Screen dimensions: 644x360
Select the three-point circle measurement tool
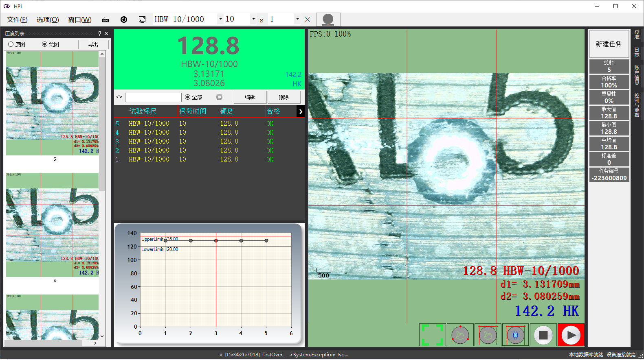[x=460, y=335]
